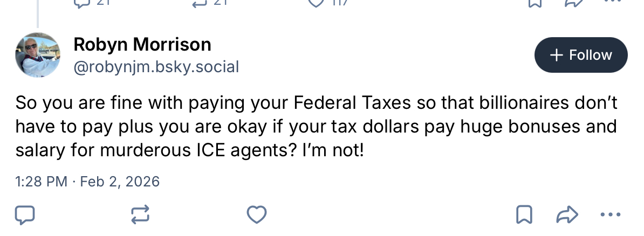Expand more options for the parent post

tap(613, 3)
